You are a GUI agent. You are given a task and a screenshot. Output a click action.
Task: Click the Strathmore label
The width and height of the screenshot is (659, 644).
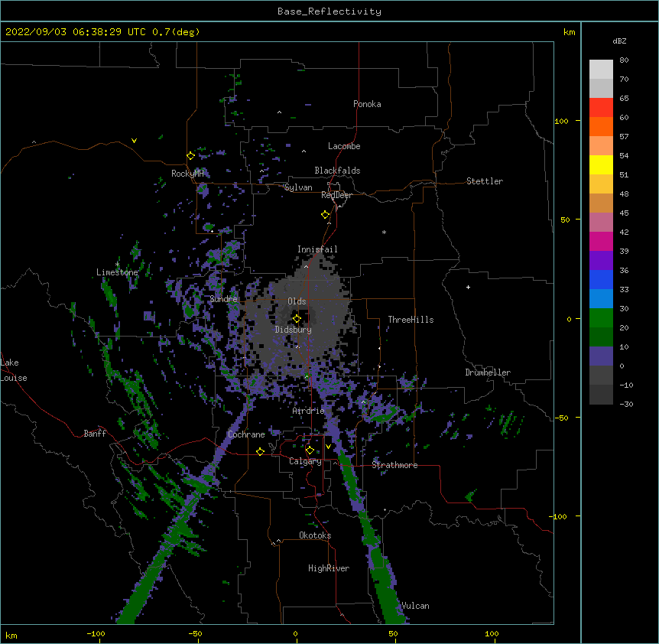394,465
